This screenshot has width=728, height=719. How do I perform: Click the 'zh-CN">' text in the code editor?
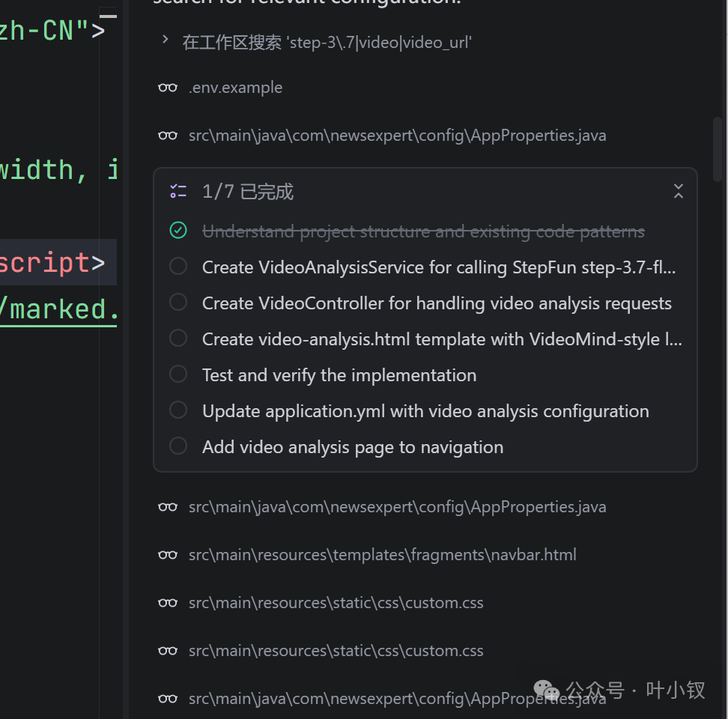pos(52,31)
